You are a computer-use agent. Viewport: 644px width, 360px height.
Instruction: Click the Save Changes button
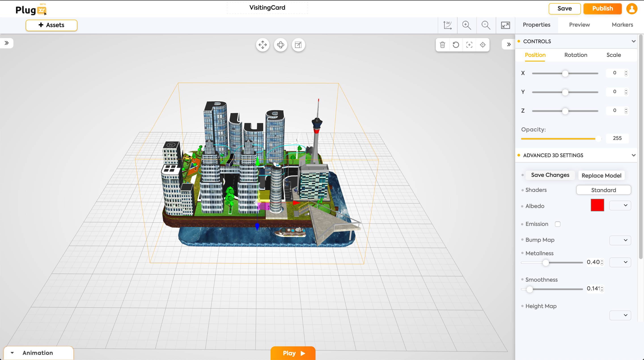pos(550,175)
